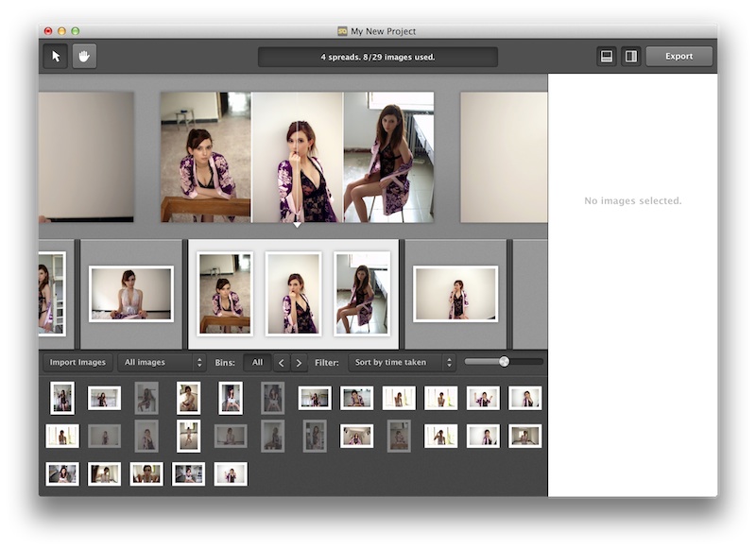
Task: Adjust the thumbnail size slider
Action: pos(504,361)
